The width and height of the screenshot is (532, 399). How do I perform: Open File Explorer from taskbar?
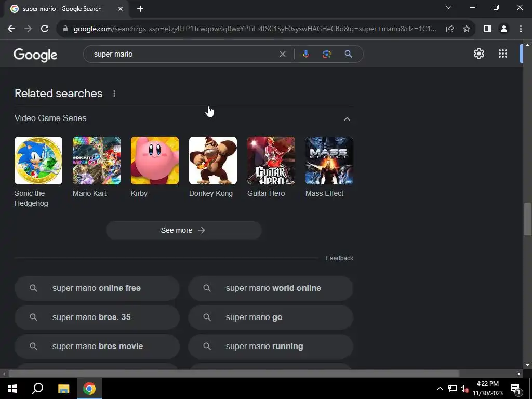tap(63, 389)
